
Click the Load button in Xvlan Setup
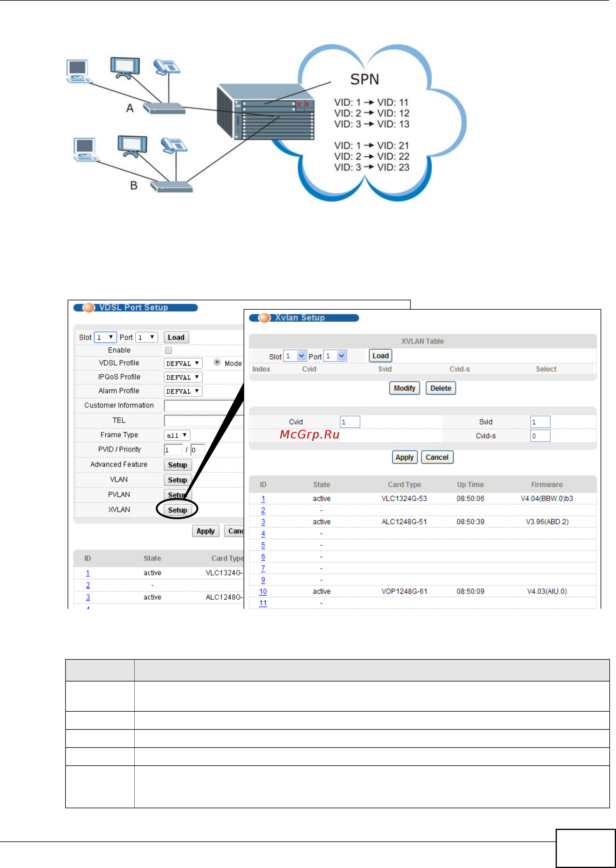(380, 356)
